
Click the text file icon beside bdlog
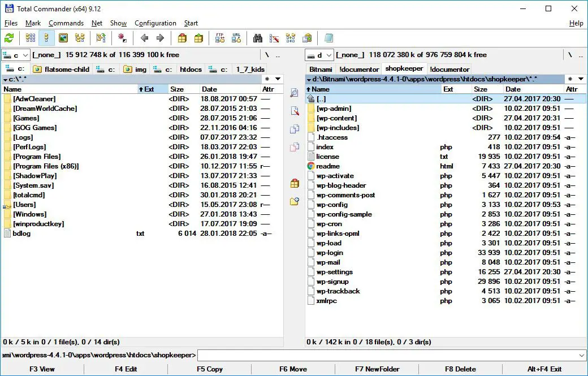tap(7, 233)
